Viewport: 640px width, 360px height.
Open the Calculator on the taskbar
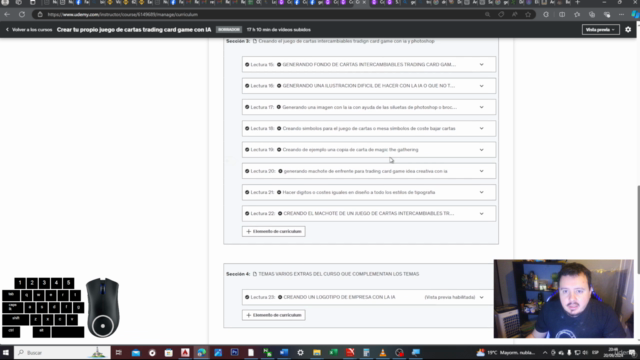pyautogui.click(x=366, y=353)
